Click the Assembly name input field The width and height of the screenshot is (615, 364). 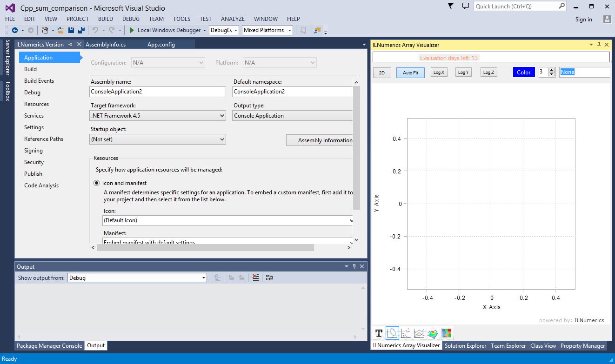pos(158,92)
